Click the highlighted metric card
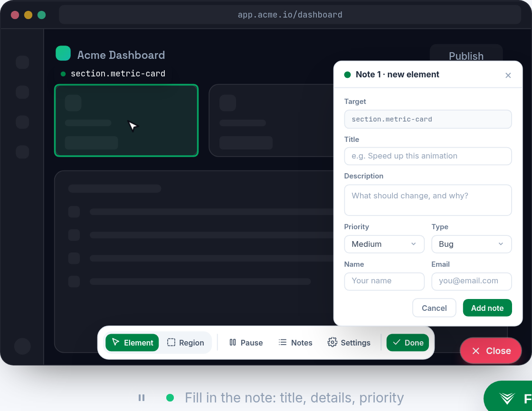Image resolution: width=532 pixels, height=411 pixels. tap(126, 121)
